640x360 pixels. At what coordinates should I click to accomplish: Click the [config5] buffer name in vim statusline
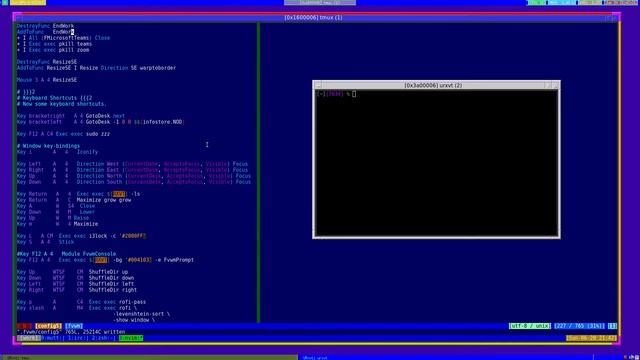(x=48, y=326)
